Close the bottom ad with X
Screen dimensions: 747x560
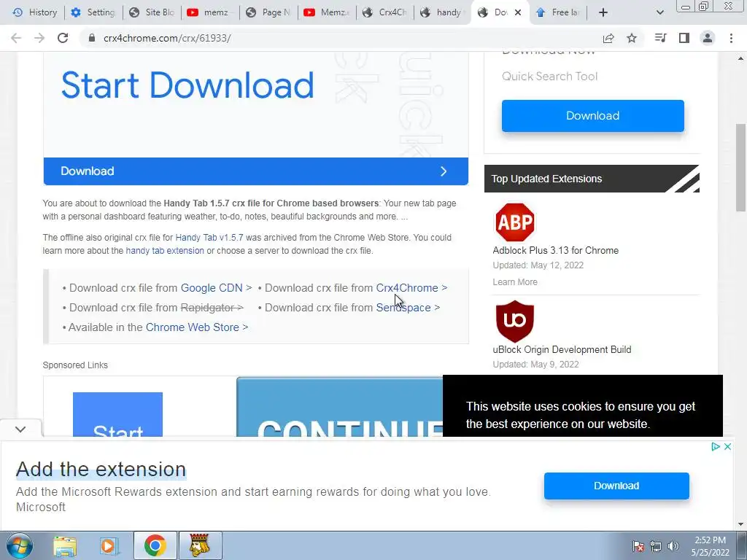click(x=727, y=447)
